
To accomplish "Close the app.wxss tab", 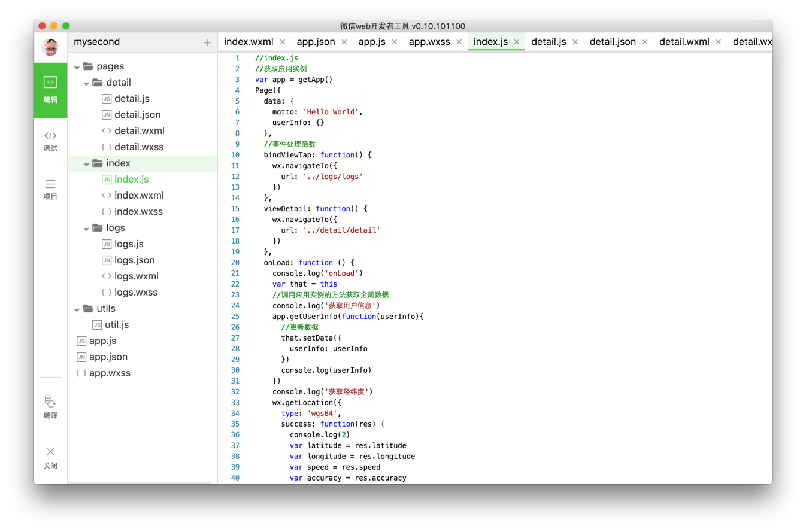I will point(459,42).
